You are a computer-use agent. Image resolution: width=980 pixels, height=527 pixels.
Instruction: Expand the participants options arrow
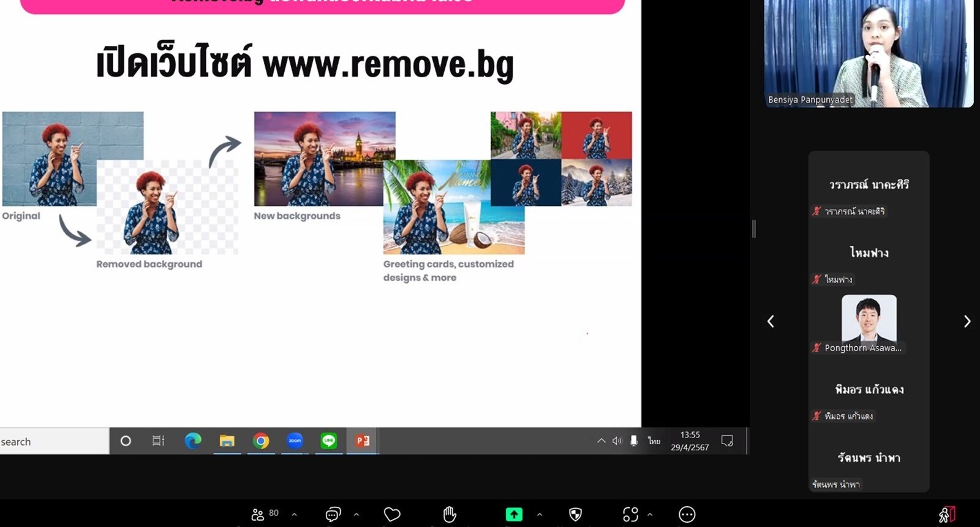pyautogui.click(x=295, y=514)
